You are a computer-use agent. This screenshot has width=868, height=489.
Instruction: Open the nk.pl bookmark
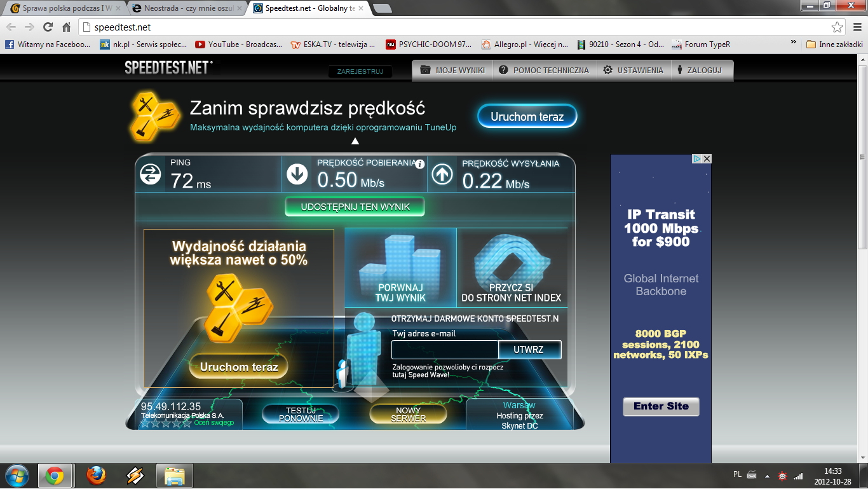tap(144, 45)
